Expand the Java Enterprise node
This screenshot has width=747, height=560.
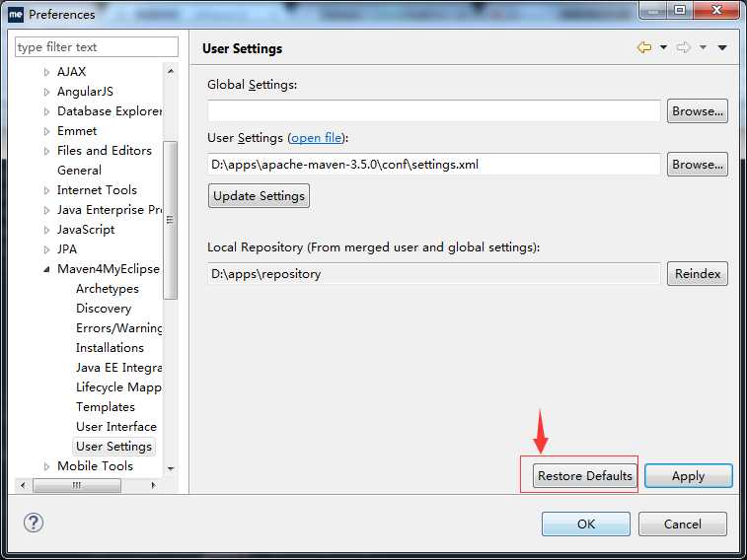click(46, 210)
